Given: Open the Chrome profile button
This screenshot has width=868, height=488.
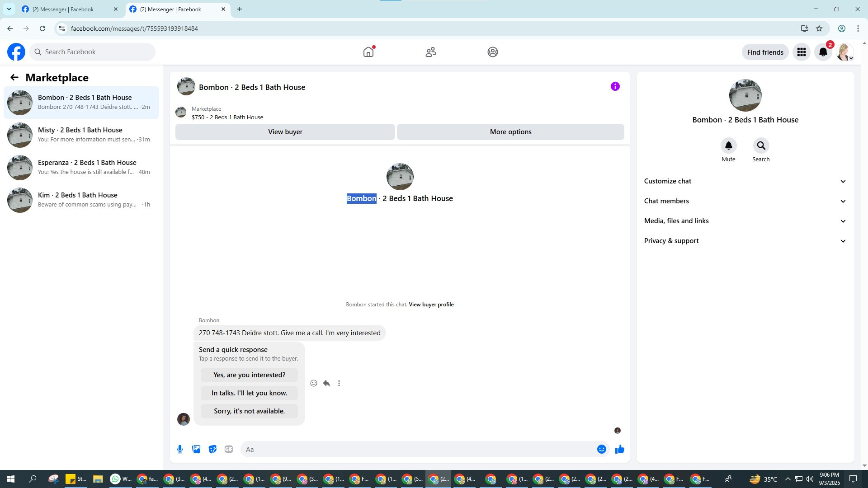Looking at the screenshot, I should click(x=842, y=28).
